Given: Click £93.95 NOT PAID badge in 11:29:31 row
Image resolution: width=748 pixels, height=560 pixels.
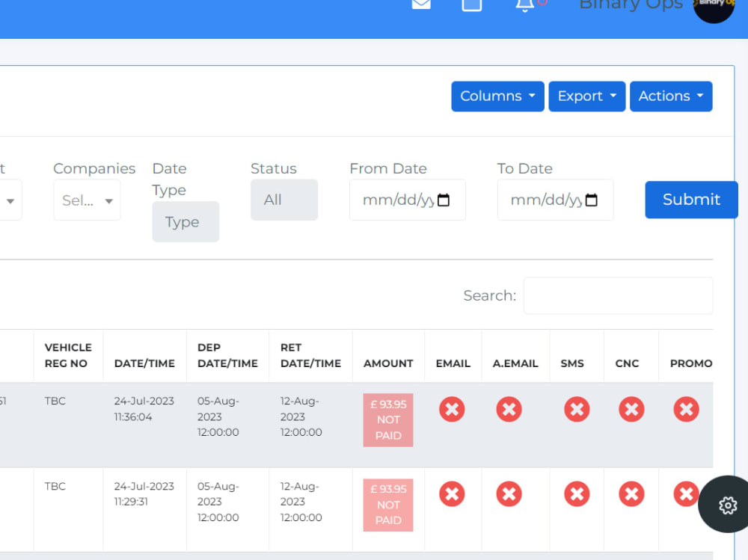Looking at the screenshot, I should [x=388, y=505].
